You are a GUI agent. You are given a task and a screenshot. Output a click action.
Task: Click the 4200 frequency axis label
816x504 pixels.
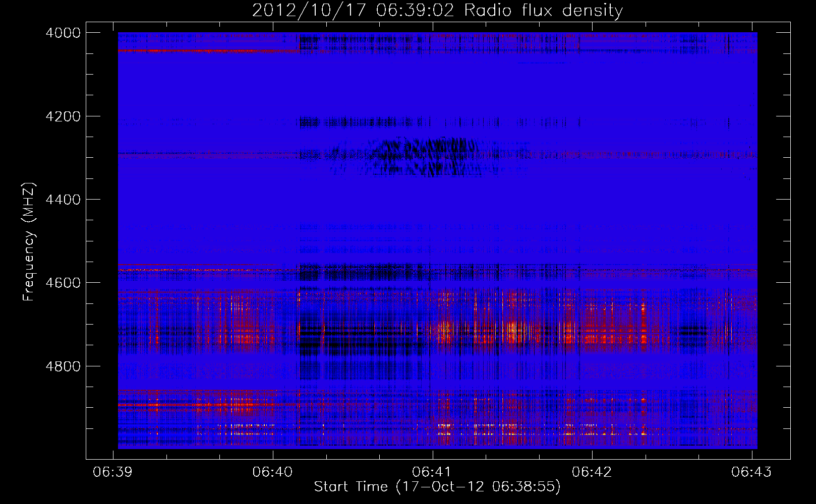coord(63,116)
